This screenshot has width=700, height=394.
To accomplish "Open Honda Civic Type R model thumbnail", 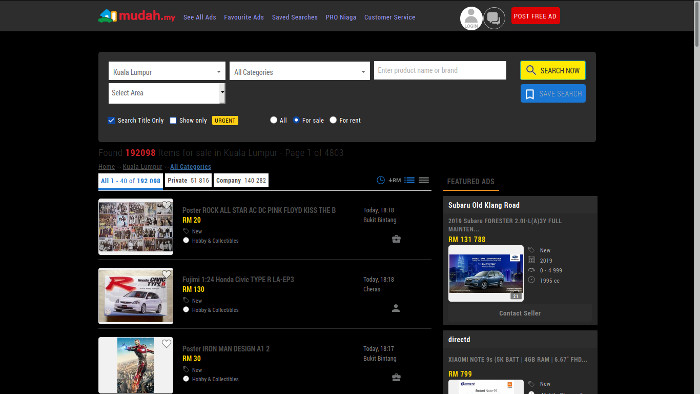I will point(136,296).
